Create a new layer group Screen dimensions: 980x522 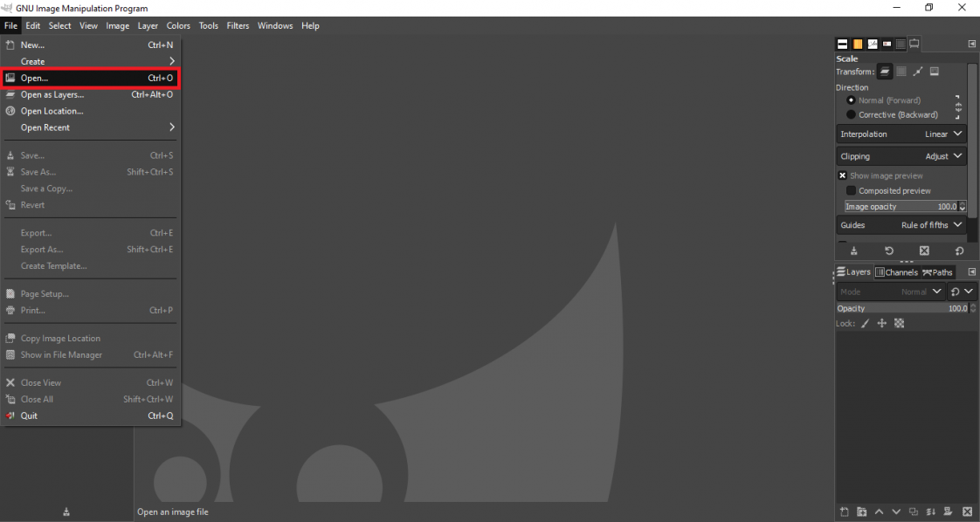click(x=861, y=512)
